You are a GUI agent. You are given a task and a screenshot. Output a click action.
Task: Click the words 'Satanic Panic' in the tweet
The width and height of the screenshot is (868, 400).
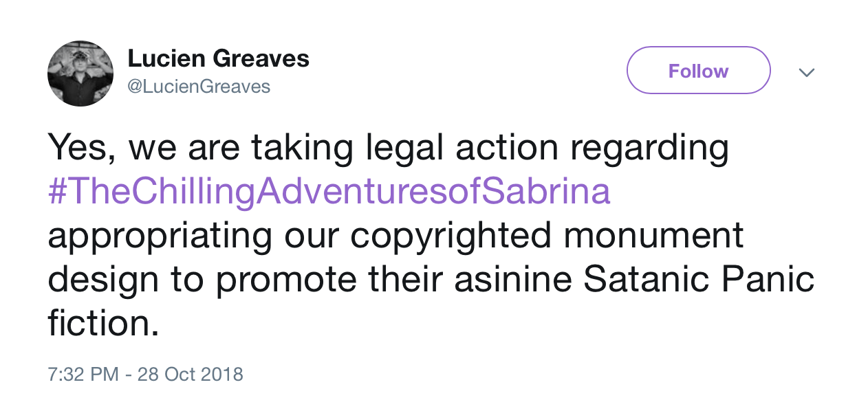[x=699, y=280]
